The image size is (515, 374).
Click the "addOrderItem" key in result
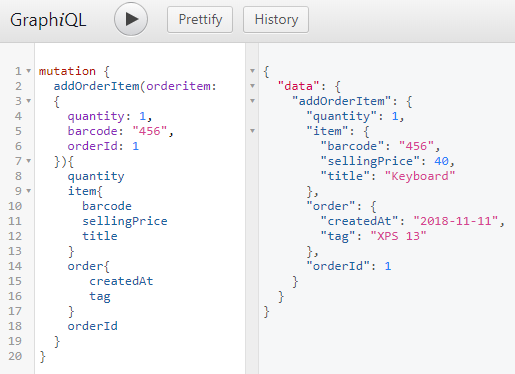coord(341,101)
